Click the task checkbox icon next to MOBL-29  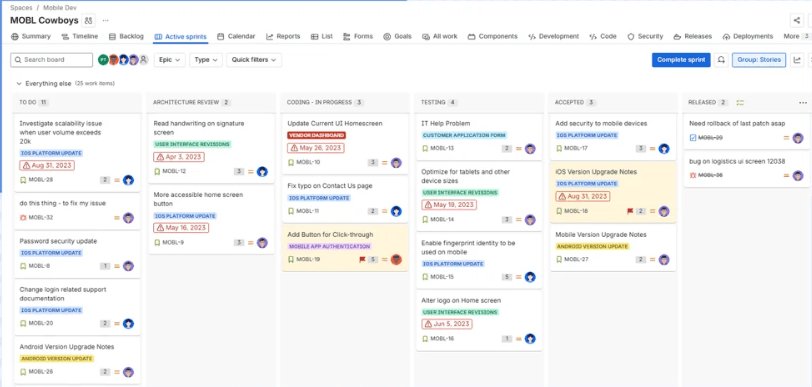[x=693, y=138]
